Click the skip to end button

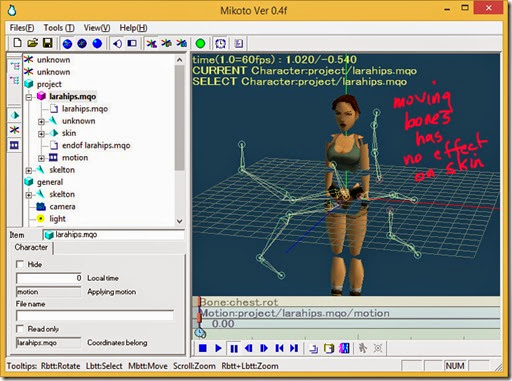pyautogui.click(x=294, y=348)
